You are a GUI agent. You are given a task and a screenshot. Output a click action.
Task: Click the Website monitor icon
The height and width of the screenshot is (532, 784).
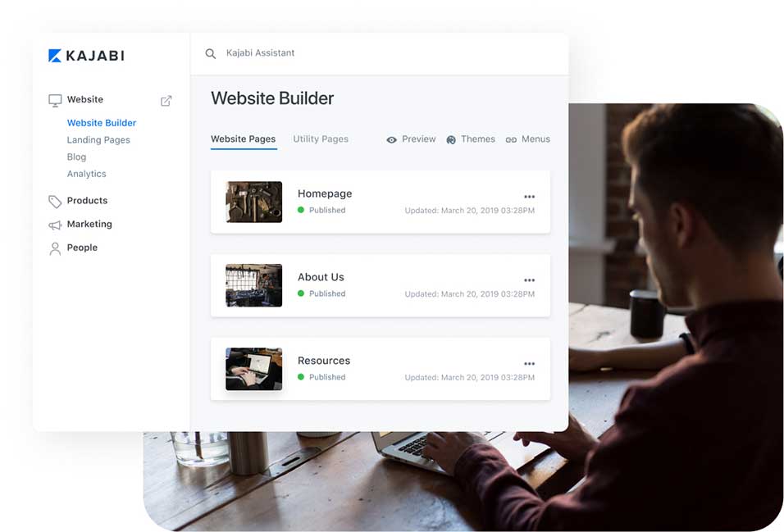pos(55,101)
